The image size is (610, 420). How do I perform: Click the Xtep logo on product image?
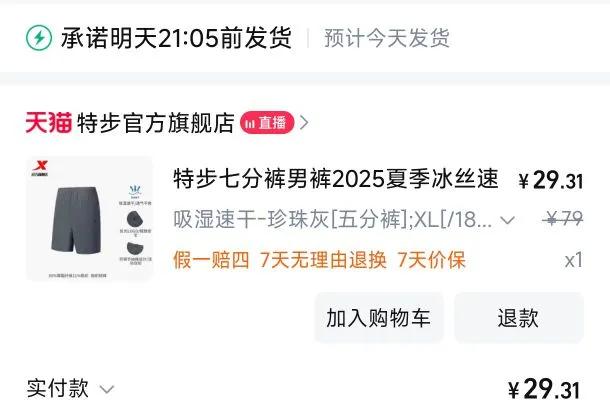[x=40, y=168]
